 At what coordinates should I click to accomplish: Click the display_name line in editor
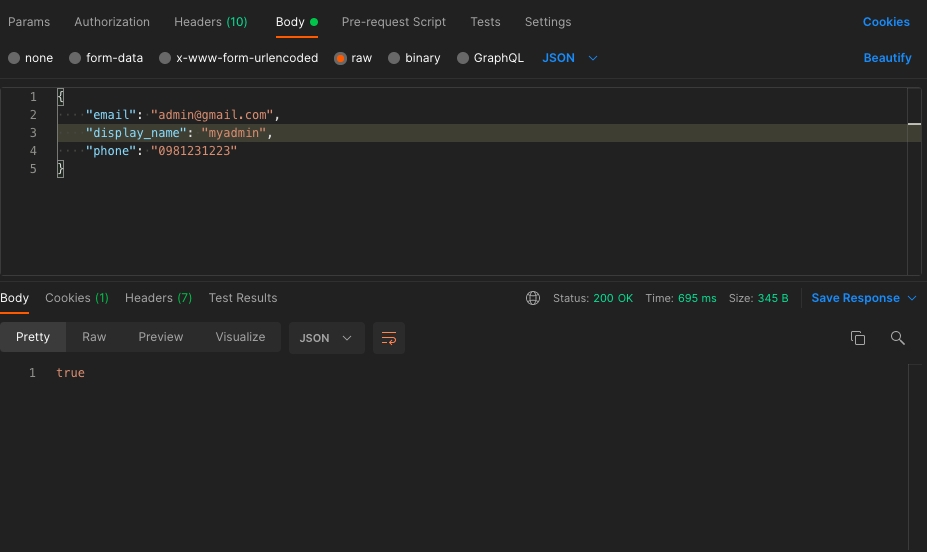[x=482, y=133]
